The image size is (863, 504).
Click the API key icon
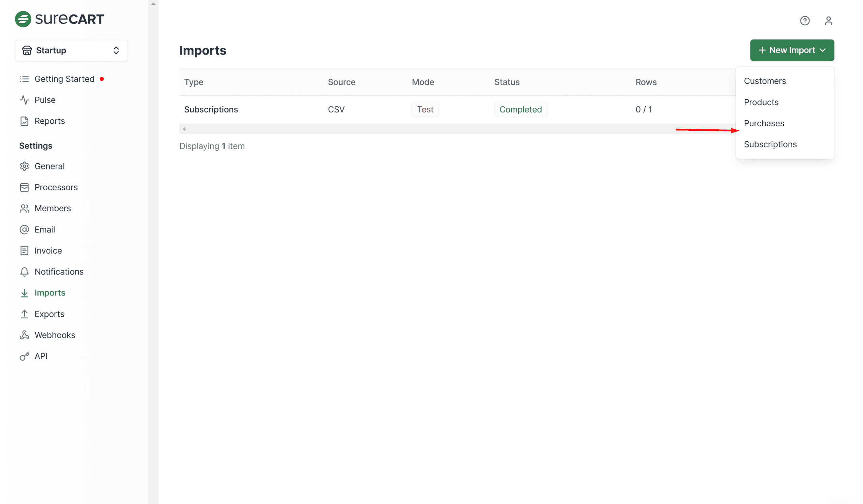[x=24, y=356]
